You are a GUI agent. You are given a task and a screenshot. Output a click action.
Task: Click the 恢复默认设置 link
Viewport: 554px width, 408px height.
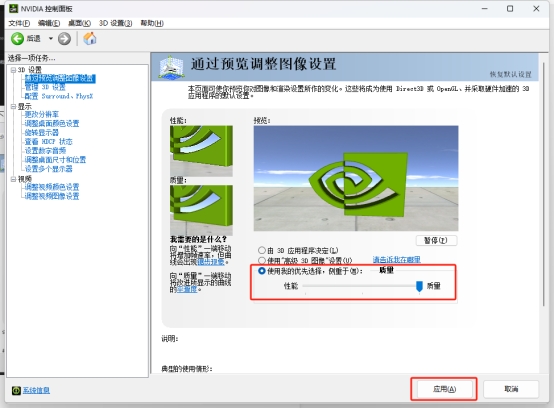click(x=511, y=74)
